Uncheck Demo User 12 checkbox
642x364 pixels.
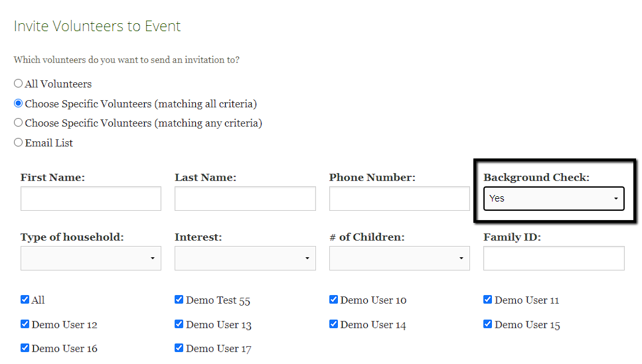tap(25, 324)
